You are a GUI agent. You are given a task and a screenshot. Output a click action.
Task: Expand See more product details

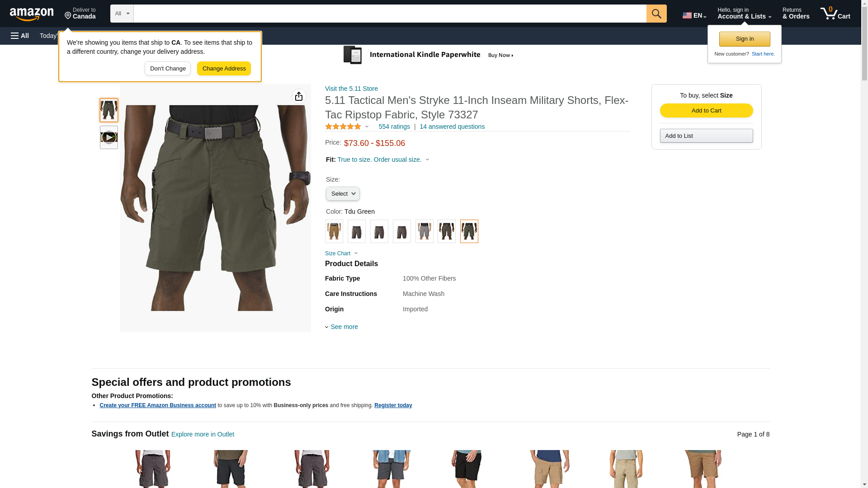click(x=344, y=327)
